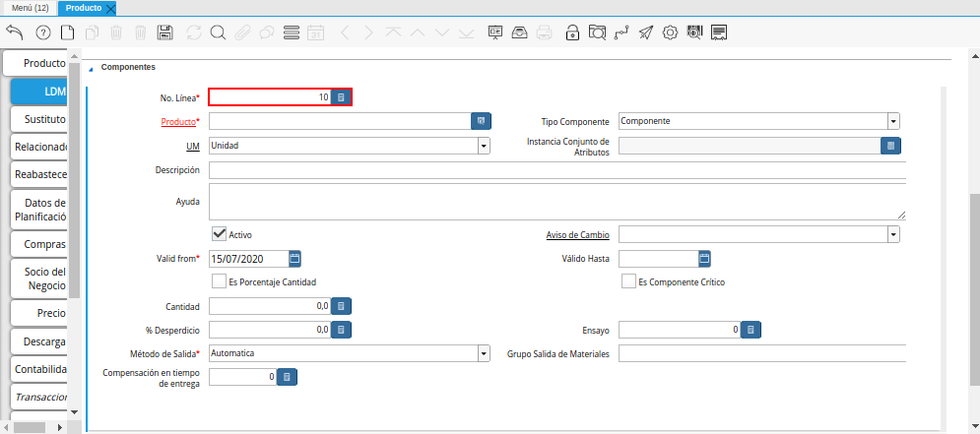Click the gear process icon in toolbar

point(670,32)
